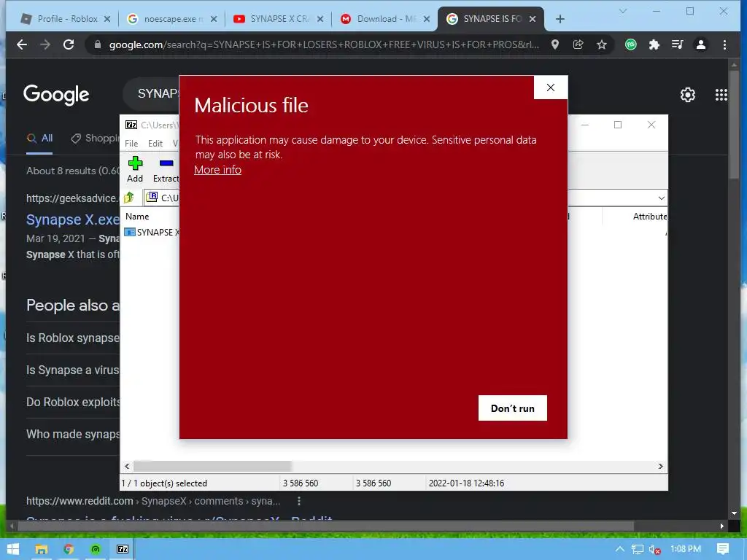Bookmark this page with the star
This screenshot has height=560, width=747.
602,44
